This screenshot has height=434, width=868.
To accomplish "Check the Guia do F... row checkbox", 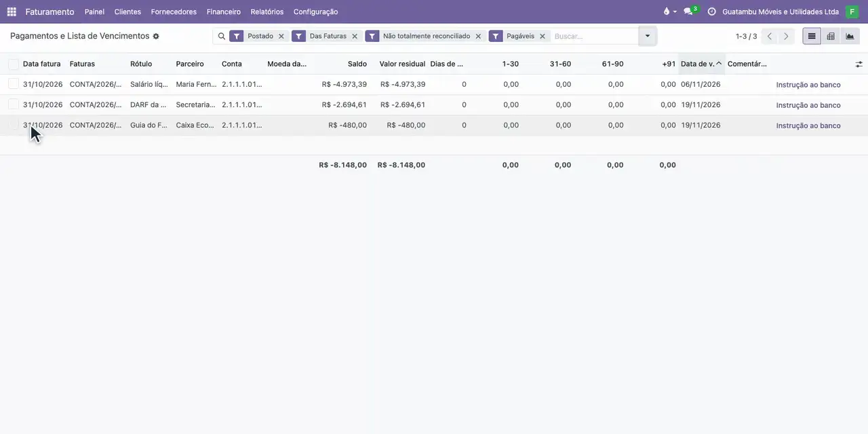I will click(x=14, y=125).
